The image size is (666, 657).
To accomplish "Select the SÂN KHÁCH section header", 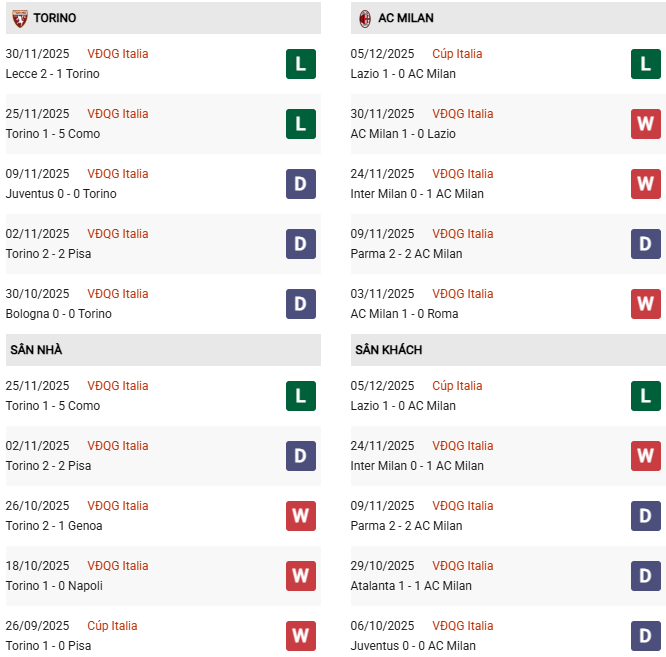I will 388,350.
